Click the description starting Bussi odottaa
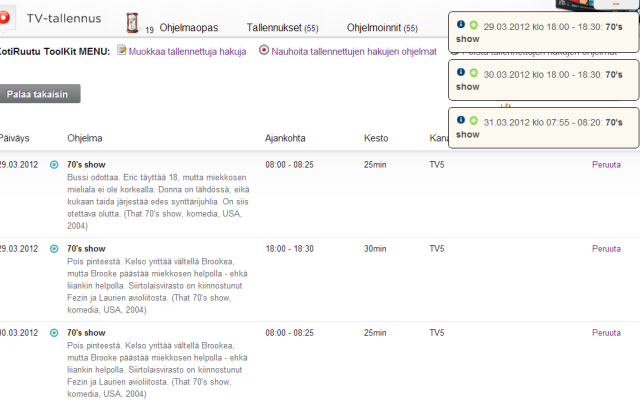This screenshot has width=640, height=400. (x=158, y=201)
